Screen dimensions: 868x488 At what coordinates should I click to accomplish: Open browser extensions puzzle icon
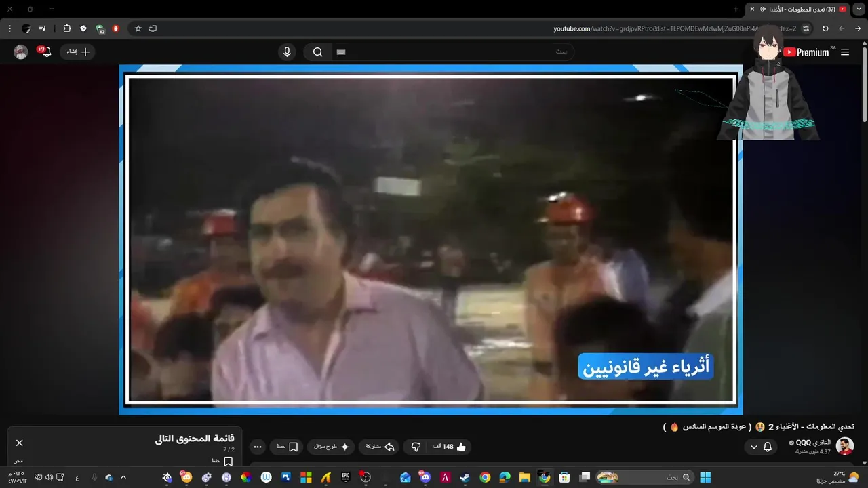(67, 28)
